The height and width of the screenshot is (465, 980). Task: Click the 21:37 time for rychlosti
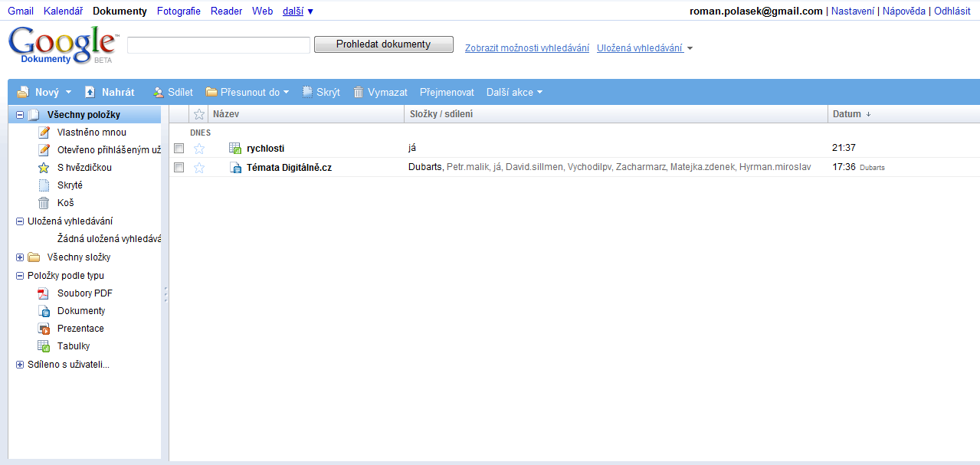click(844, 149)
